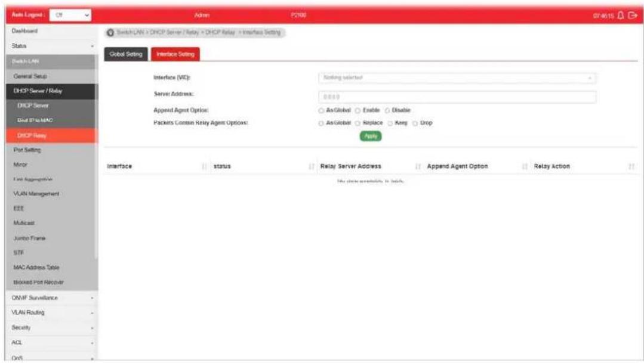
Task: Expand the ONVIF Surveillance section
Action: tap(51, 298)
